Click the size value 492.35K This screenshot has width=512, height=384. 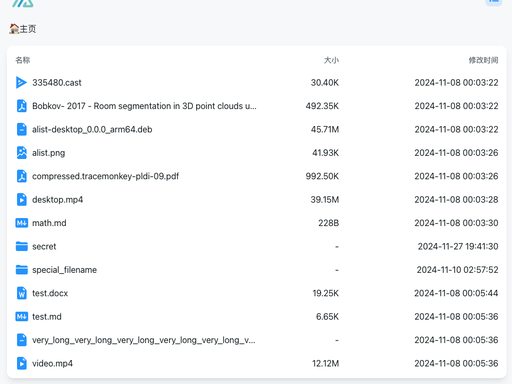pyautogui.click(x=322, y=106)
